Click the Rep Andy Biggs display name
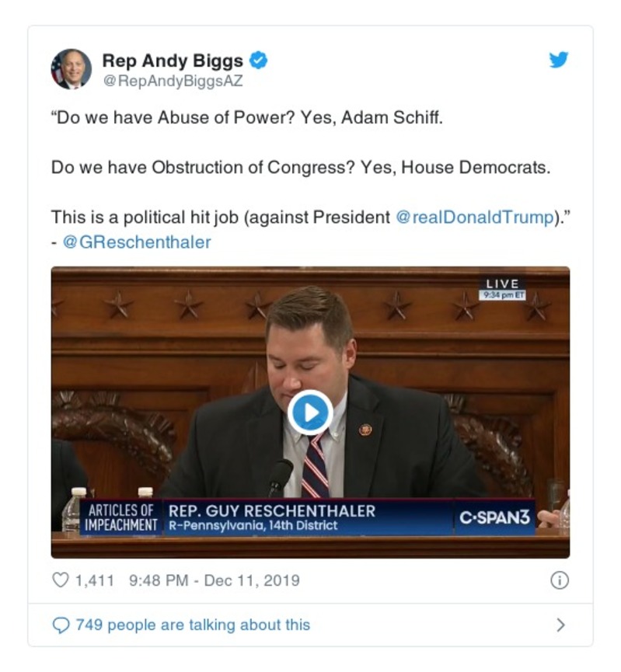This screenshot has height=672, width=621. tap(173, 60)
